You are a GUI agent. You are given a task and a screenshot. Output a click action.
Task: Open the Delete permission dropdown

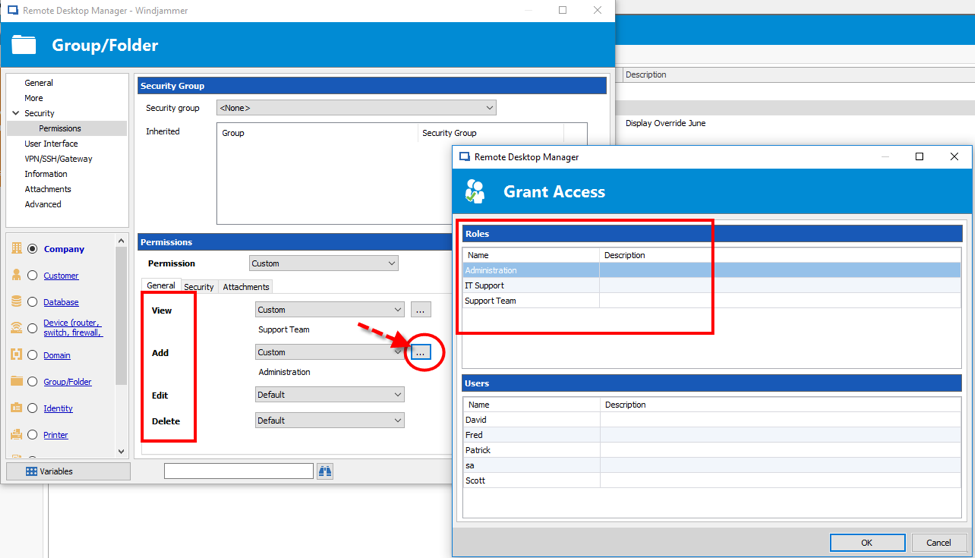pos(330,421)
